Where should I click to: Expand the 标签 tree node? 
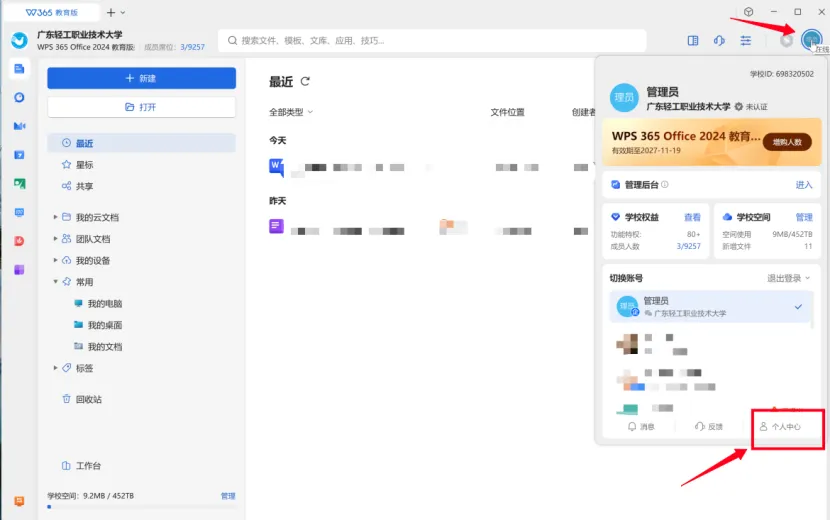(56, 368)
